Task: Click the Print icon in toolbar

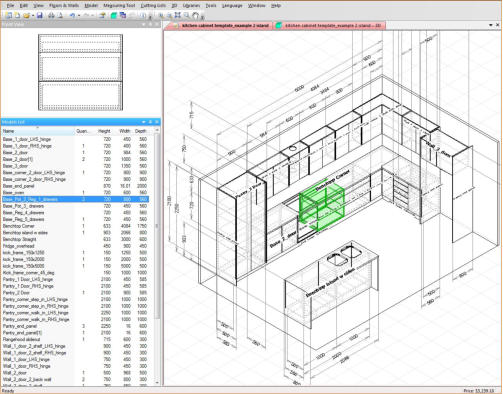Action: click(x=51, y=15)
